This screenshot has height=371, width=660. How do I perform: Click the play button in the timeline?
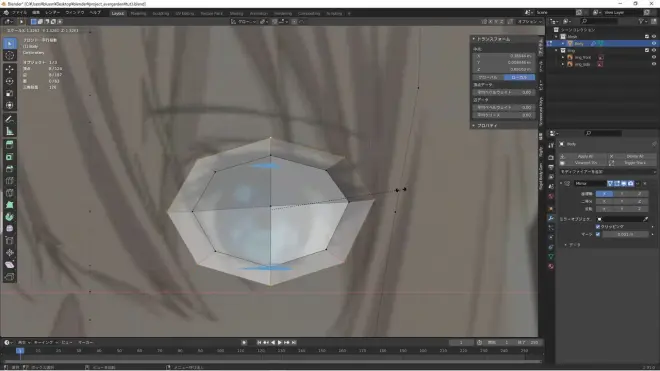click(279, 343)
